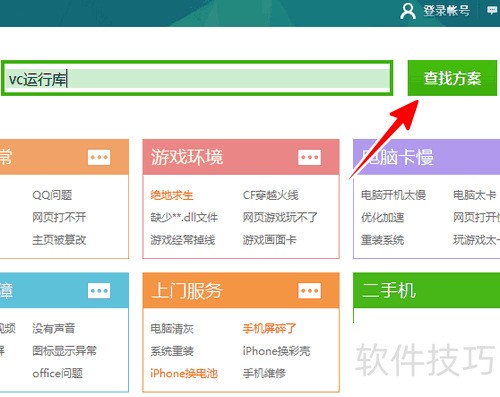Select the 图标显示异常 link
Screen dimensions: 500x397
click(x=64, y=351)
